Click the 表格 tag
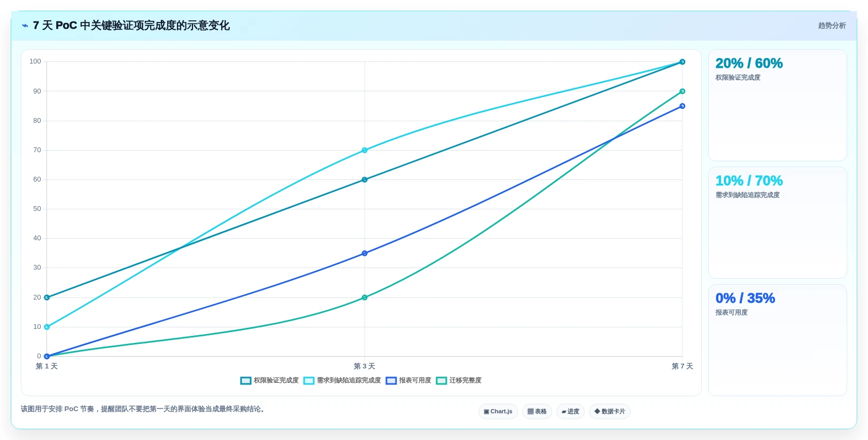Image resolution: width=868 pixels, height=440 pixels. [537, 412]
